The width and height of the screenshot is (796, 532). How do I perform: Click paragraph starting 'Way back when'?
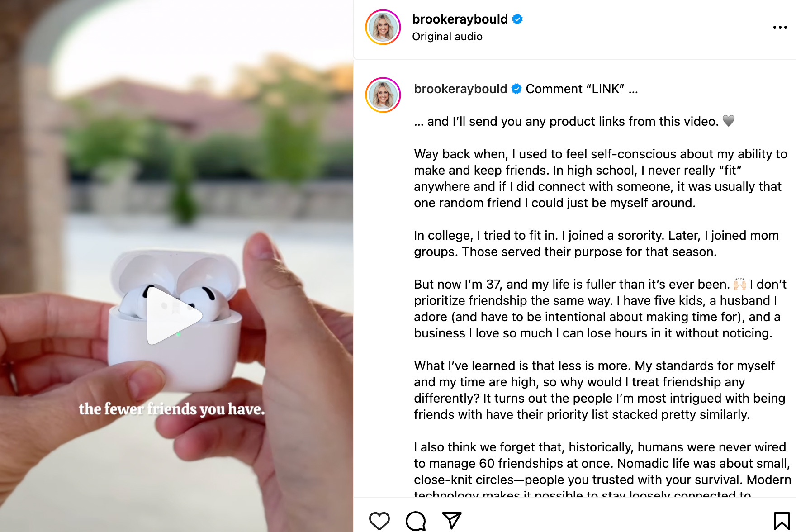pyautogui.click(x=601, y=178)
